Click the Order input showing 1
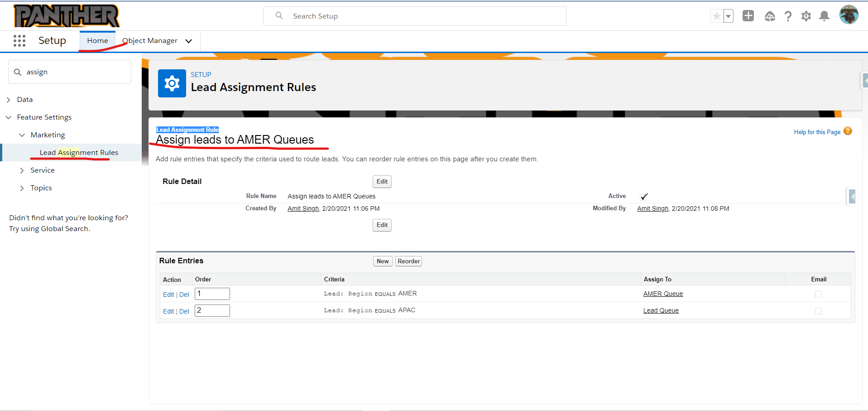The image size is (868, 411). pos(212,294)
